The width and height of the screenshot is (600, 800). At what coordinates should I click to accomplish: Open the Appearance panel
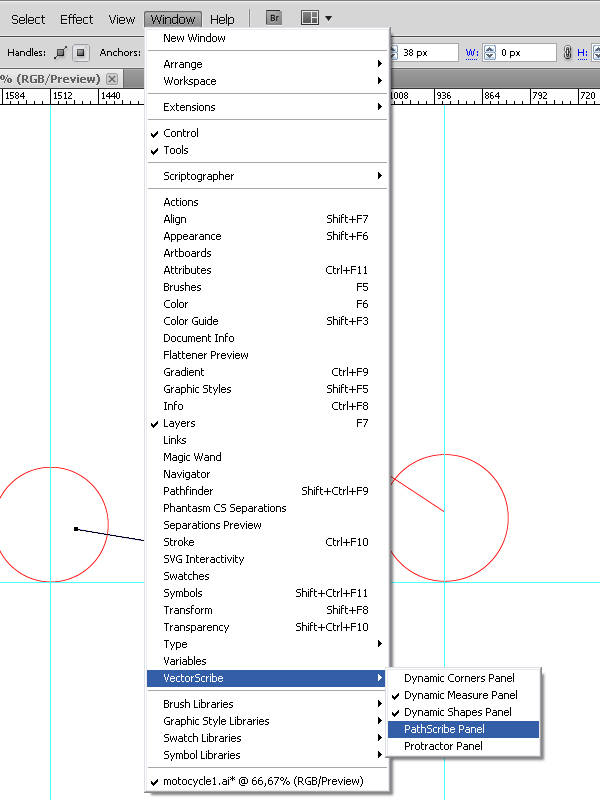point(267,236)
